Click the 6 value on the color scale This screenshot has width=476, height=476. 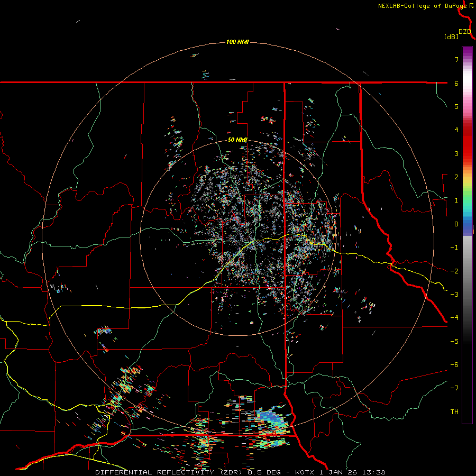click(456, 83)
